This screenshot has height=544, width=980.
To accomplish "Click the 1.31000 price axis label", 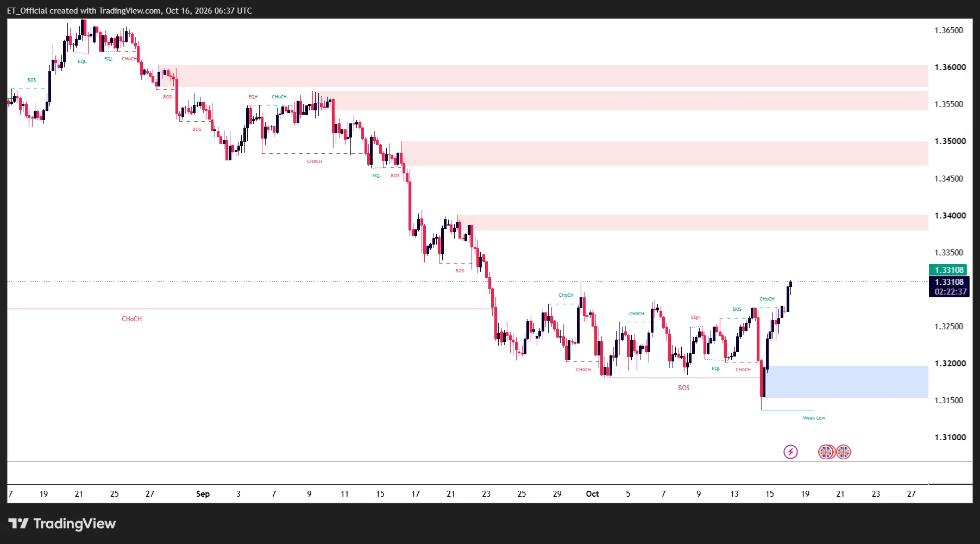I will 950,437.
